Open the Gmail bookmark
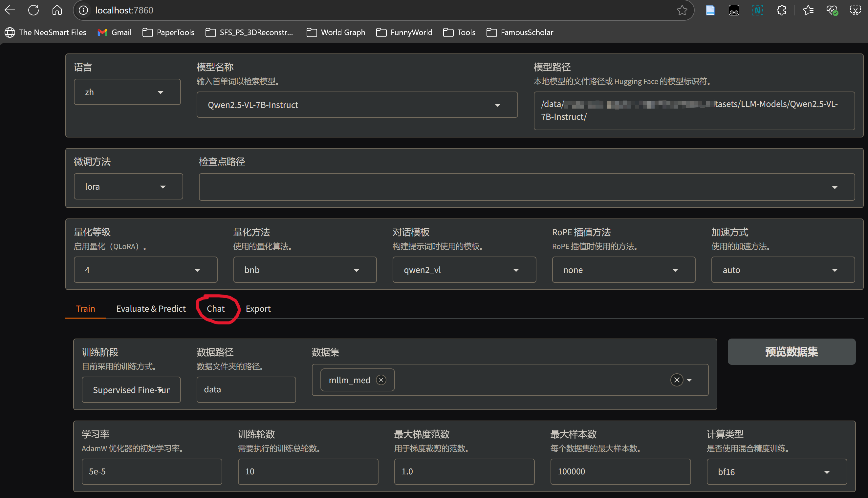 click(115, 32)
